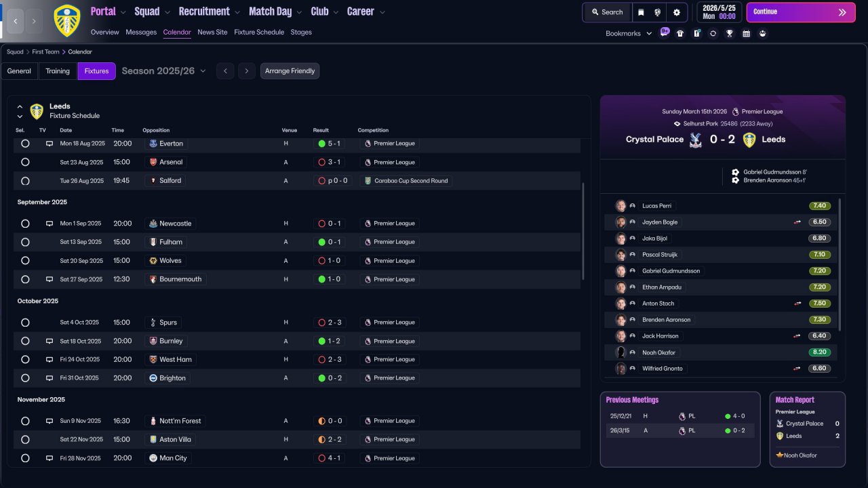Click the back navigation arrow in header

point(16,21)
